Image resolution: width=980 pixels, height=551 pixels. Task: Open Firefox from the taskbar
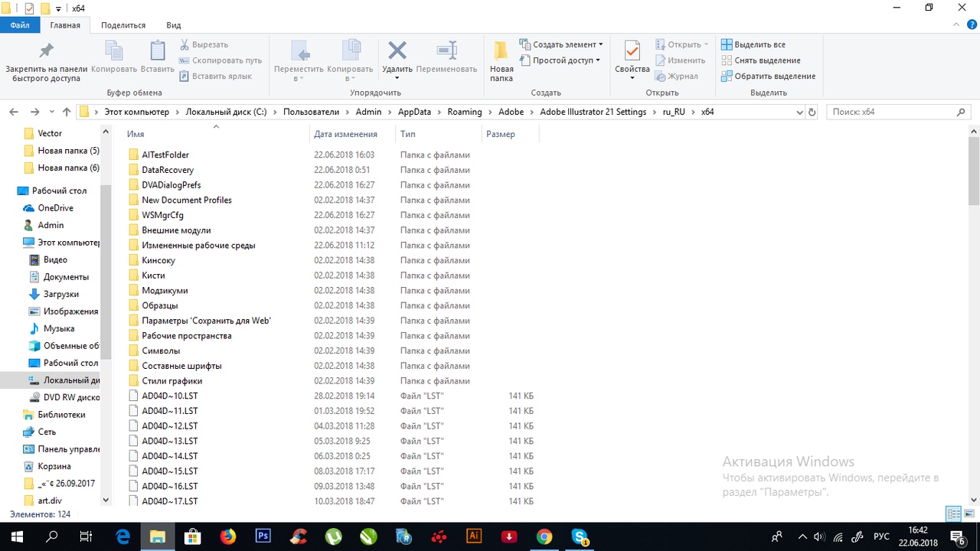tap(227, 536)
